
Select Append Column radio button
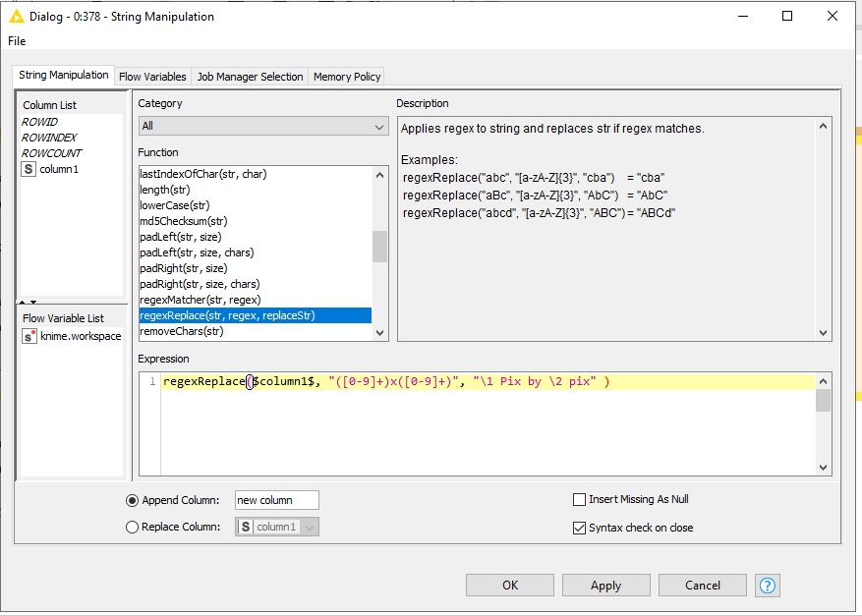click(133, 500)
